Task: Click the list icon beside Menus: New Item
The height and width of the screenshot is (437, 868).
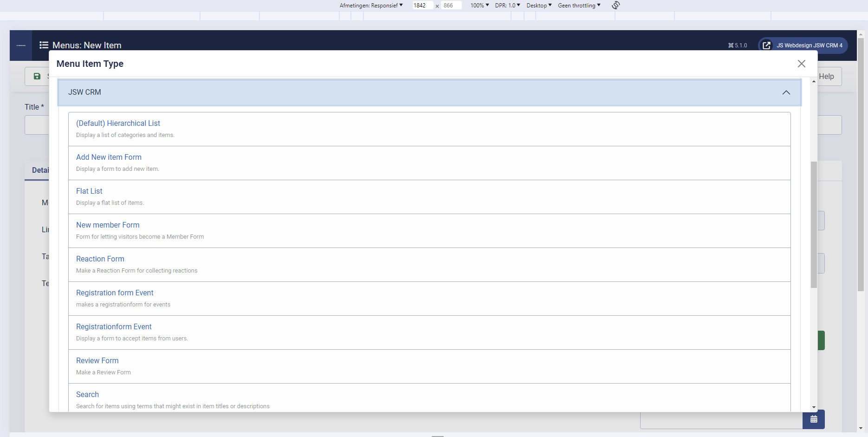Action: point(44,45)
